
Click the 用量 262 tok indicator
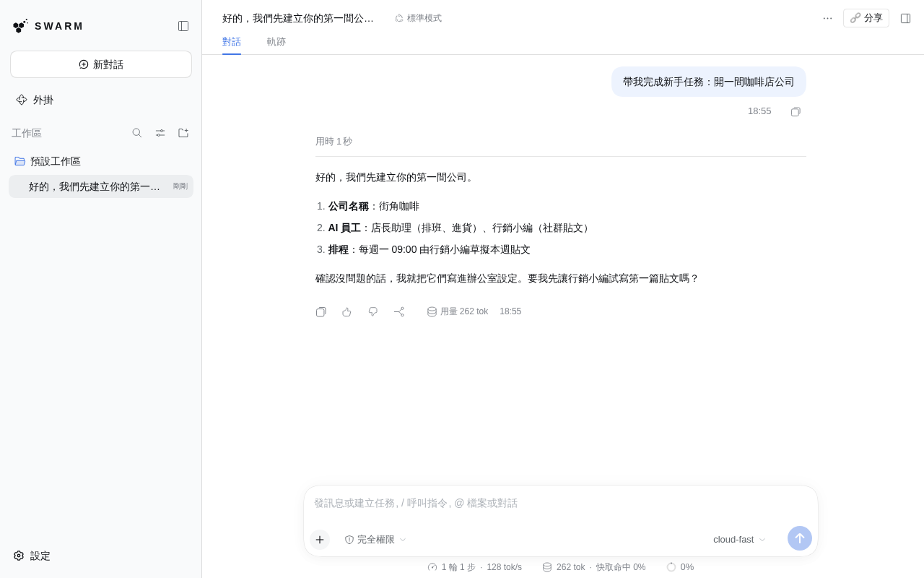tap(458, 311)
